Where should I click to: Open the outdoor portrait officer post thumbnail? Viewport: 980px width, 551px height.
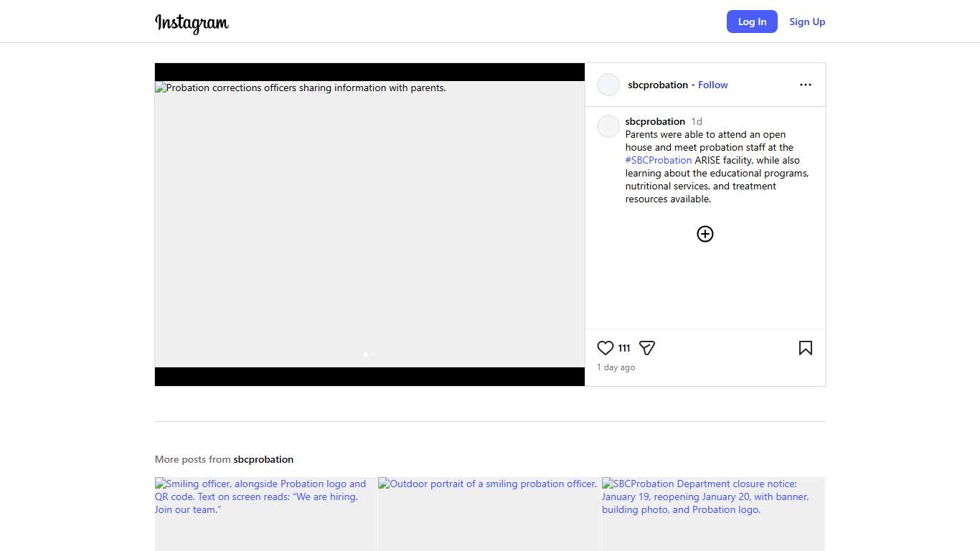(489, 514)
